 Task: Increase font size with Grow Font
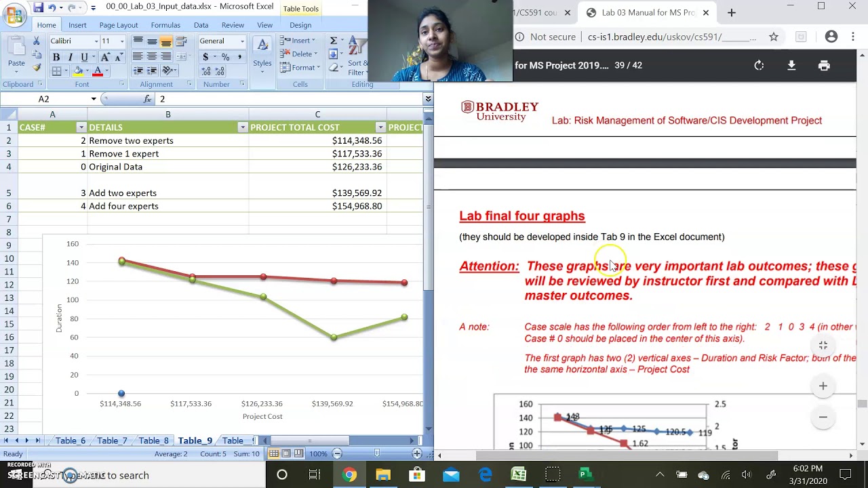point(105,57)
